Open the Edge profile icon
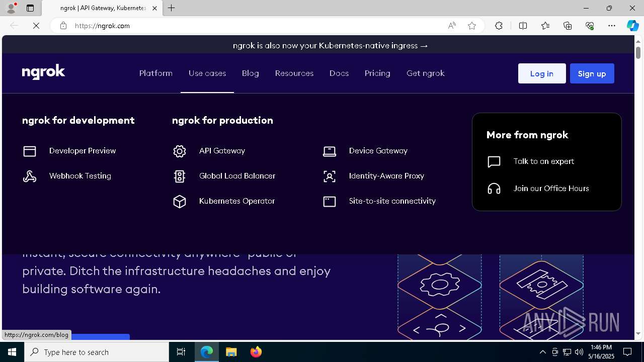This screenshot has height=362, width=644. (11, 8)
